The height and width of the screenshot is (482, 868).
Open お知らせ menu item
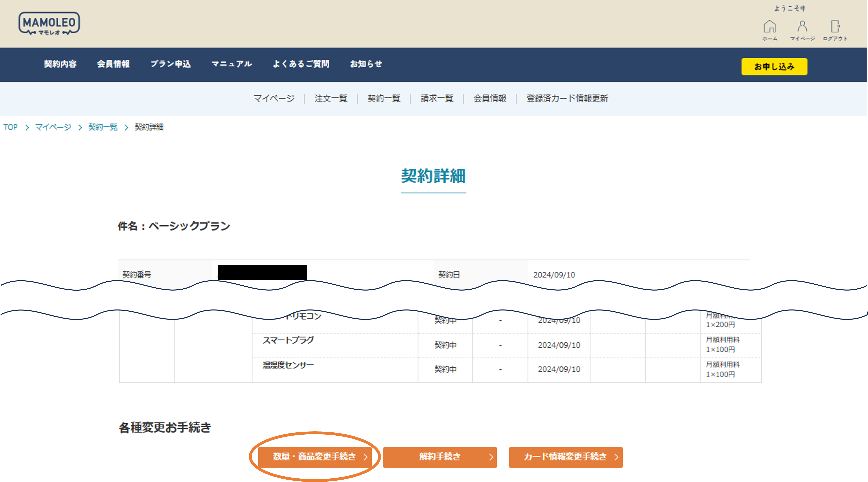[366, 64]
